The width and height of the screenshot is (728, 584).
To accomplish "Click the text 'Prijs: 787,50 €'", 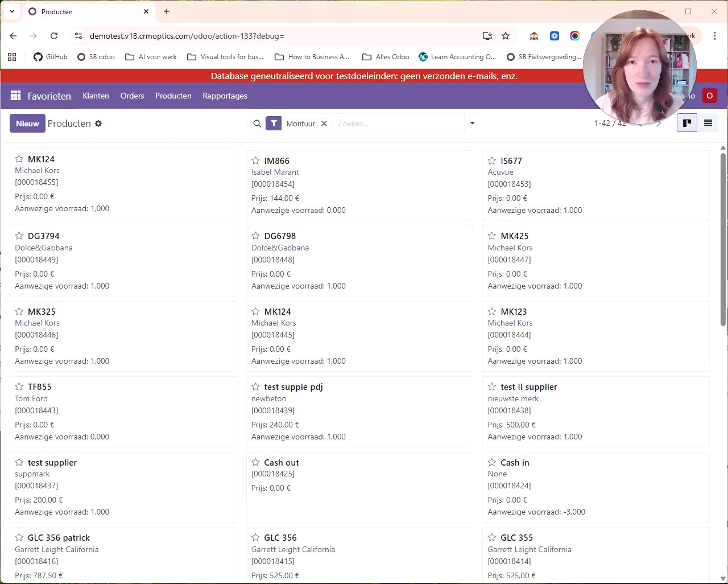I will pyautogui.click(x=39, y=575).
